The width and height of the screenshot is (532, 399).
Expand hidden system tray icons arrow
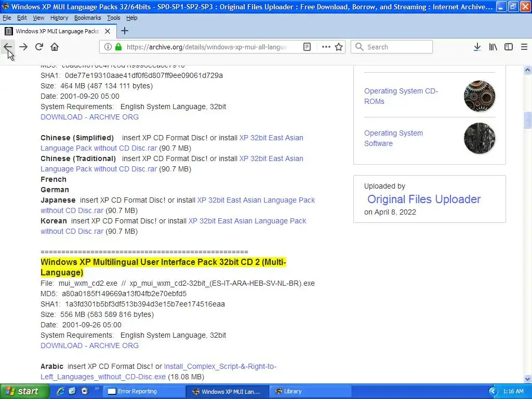(x=493, y=392)
